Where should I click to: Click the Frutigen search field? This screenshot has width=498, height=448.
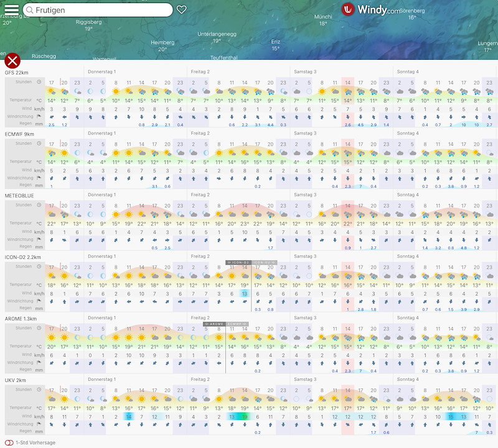98,10
